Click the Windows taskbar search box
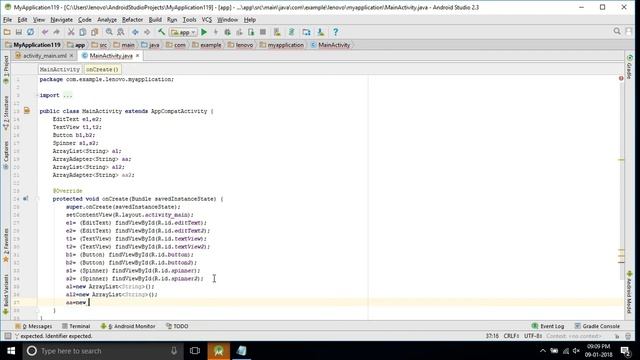Viewport: 640px width, 360px height. 102,351
